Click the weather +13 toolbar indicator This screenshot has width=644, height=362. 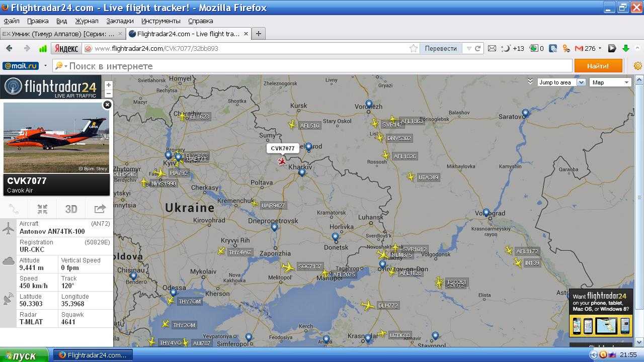513,48
